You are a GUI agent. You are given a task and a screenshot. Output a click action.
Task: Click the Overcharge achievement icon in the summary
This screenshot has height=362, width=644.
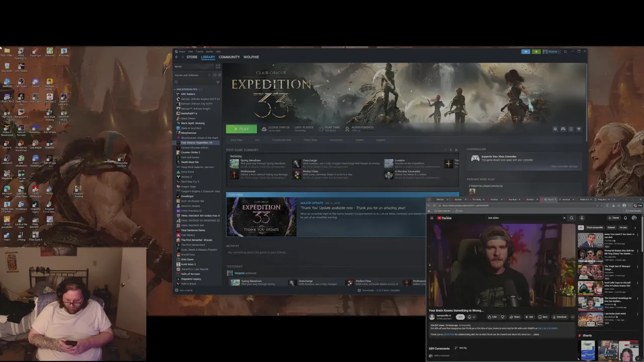coord(297,163)
